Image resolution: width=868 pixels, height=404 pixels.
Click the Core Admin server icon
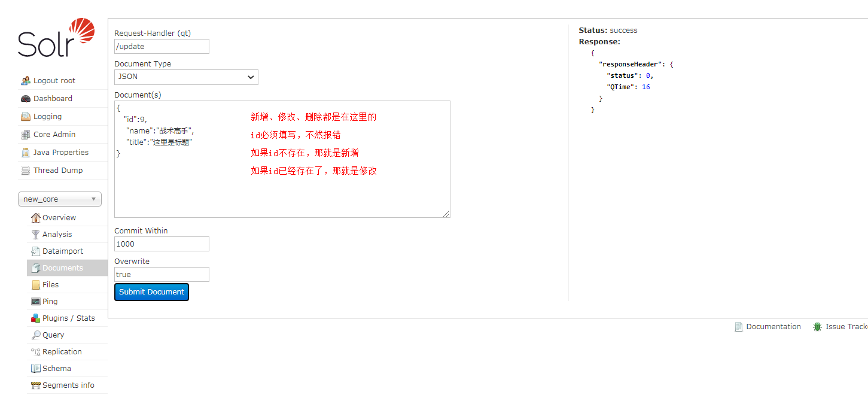26,135
